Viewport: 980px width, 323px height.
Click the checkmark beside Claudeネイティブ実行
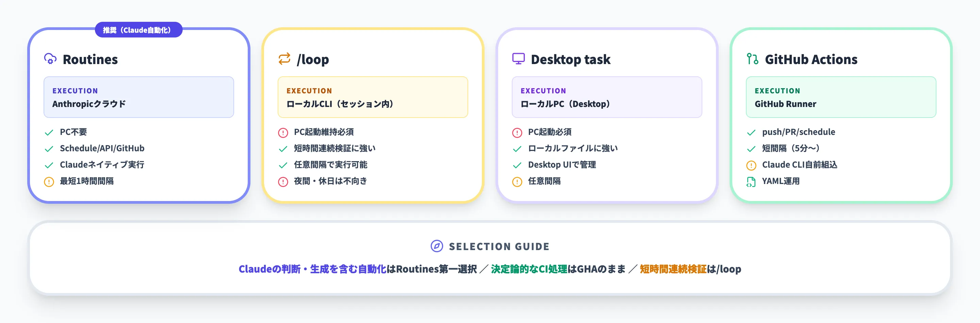pyautogui.click(x=49, y=165)
